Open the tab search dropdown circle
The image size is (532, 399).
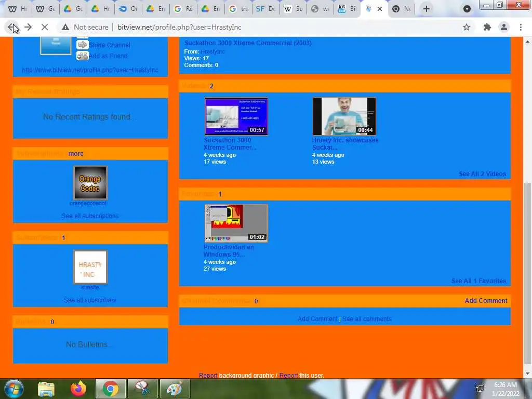467,9
